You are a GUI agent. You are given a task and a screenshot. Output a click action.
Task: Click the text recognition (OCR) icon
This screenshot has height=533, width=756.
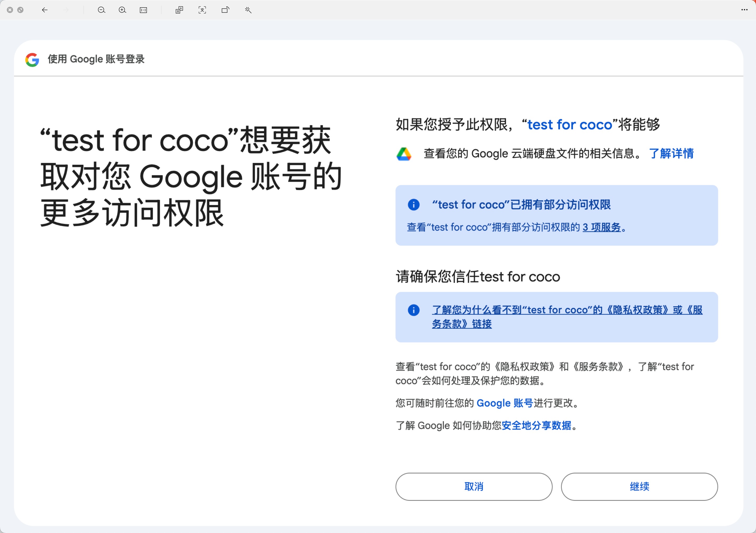[x=202, y=10]
